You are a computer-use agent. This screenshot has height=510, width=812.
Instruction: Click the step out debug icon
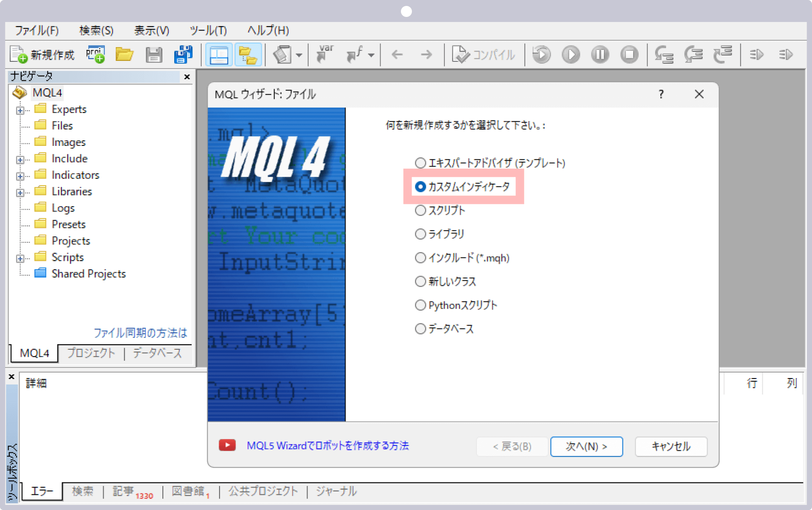[x=723, y=55]
